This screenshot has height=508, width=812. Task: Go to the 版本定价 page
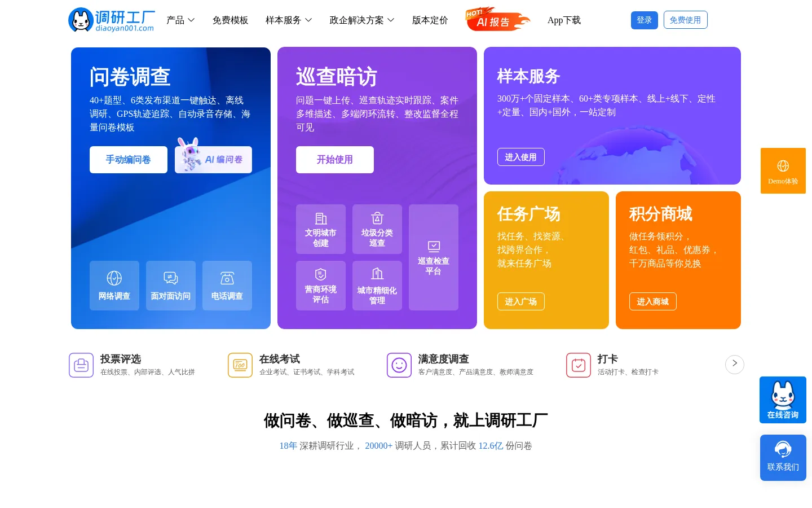(430, 20)
